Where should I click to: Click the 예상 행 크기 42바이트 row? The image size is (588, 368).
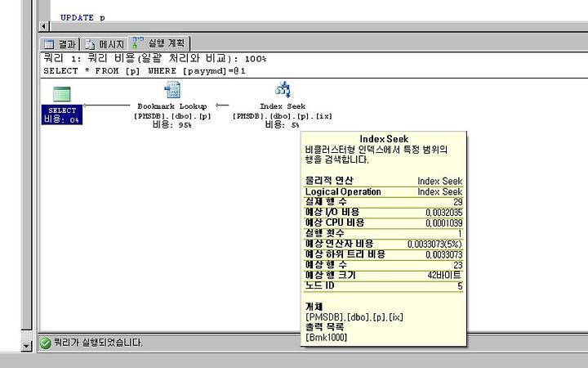coord(384,276)
